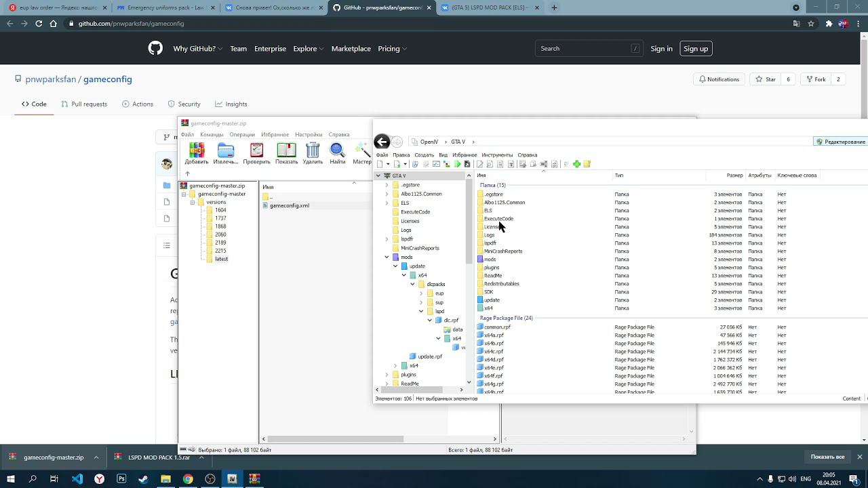
Task: Open WinRAR Команды menu
Action: pos(212,134)
